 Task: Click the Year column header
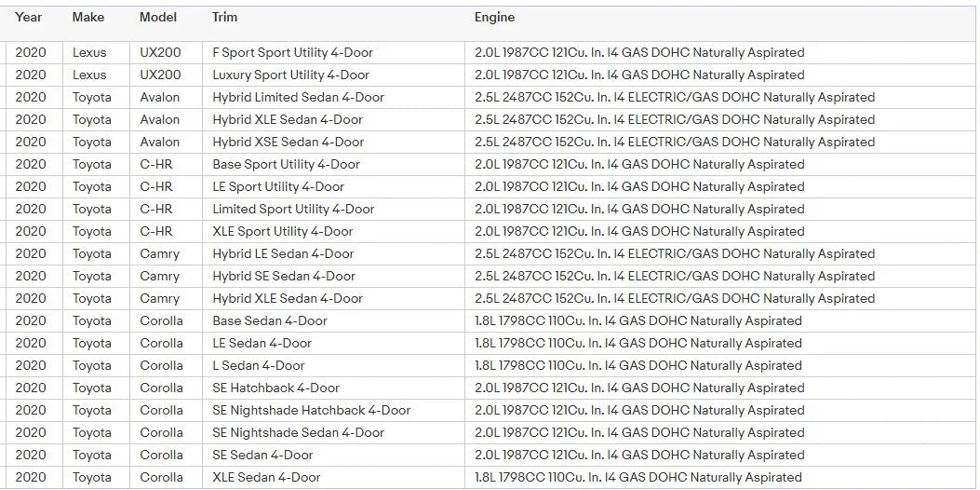(x=29, y=18)
